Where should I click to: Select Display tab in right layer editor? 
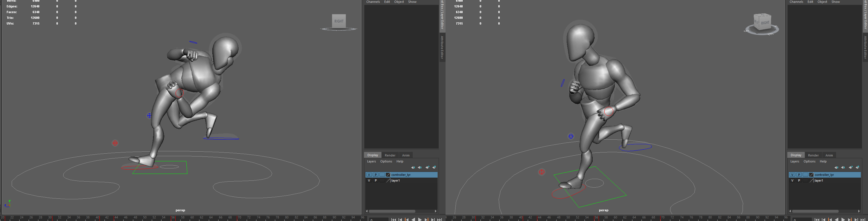click(x=796, y=155)
